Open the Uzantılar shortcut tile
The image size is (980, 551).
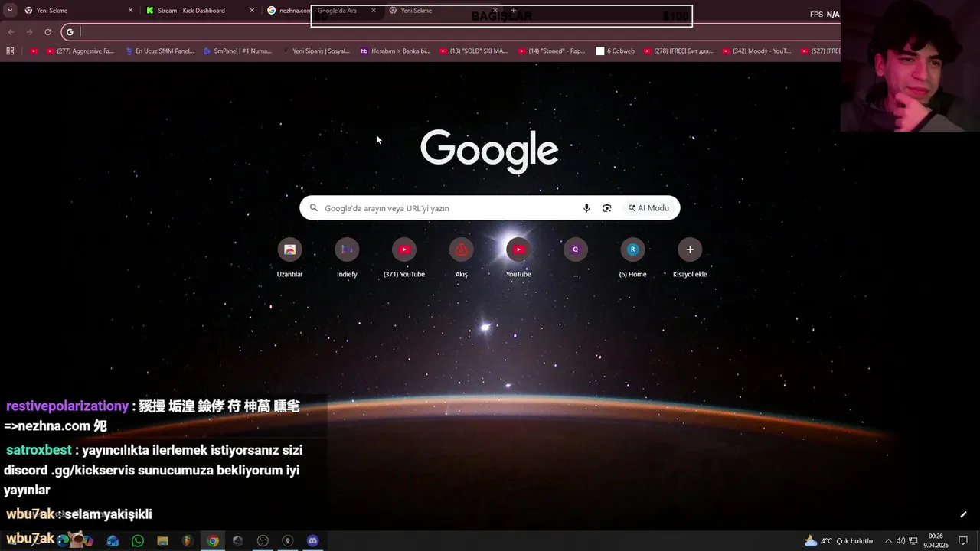(x=289, y=257)
